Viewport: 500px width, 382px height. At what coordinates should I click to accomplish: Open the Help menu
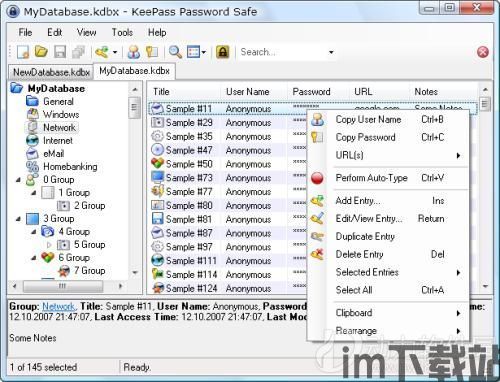pos(157,32)
